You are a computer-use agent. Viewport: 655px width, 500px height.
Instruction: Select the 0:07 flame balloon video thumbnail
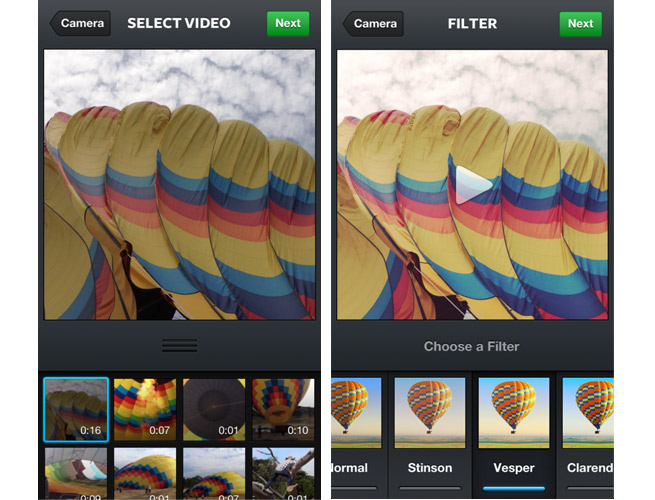tap(145, 409)
